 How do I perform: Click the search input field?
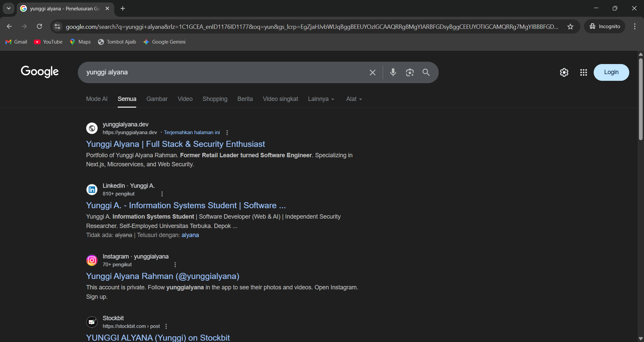coord(225,72)
